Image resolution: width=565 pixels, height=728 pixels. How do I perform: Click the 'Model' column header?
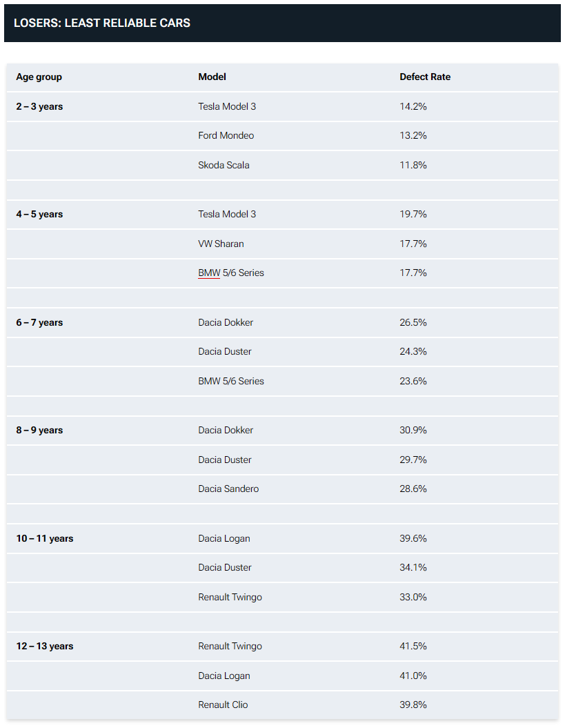tap(212, 77)
